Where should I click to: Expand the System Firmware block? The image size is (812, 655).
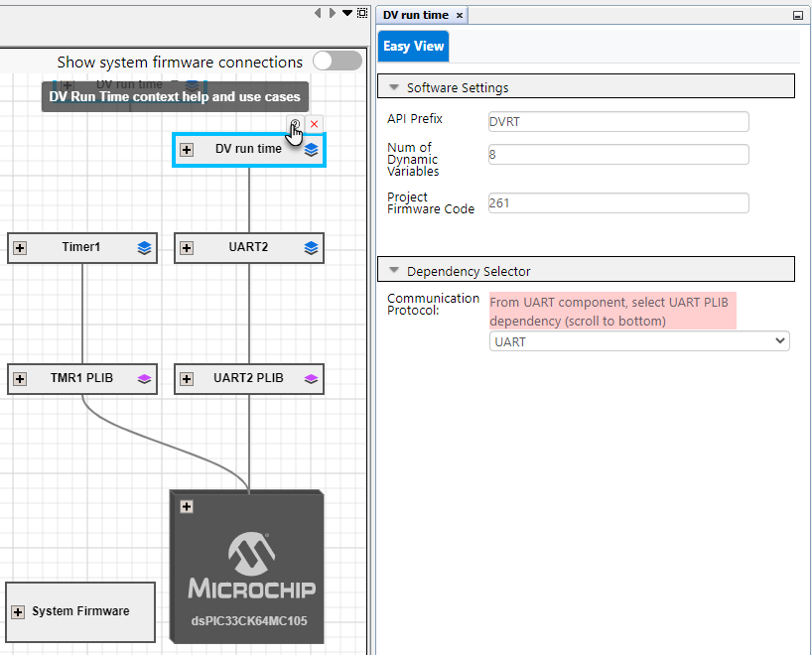18,611
